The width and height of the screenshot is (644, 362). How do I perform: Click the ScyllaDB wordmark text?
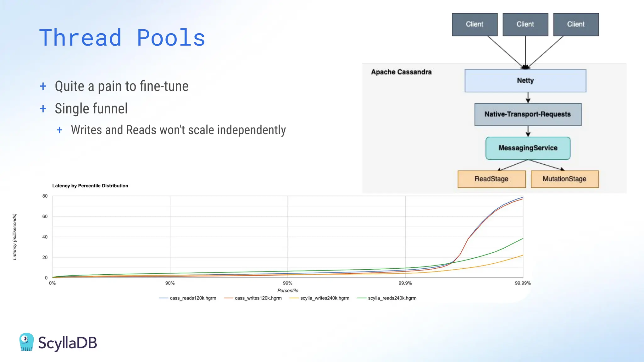[67, 343]
